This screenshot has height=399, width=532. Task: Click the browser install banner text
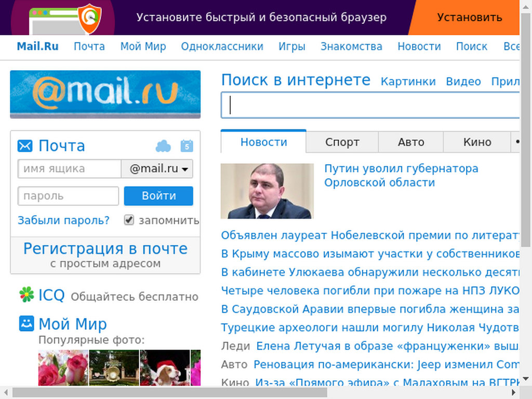pos(261,17)
